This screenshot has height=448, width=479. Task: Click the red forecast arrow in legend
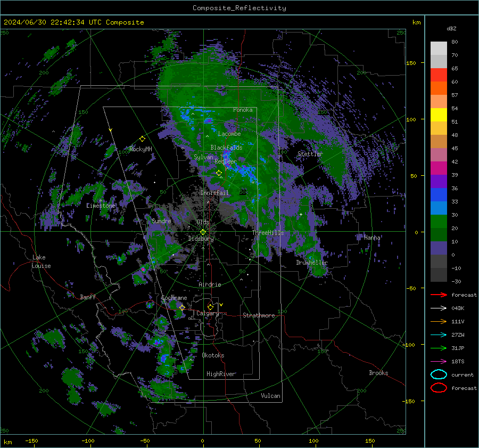[x=439, y=295]
